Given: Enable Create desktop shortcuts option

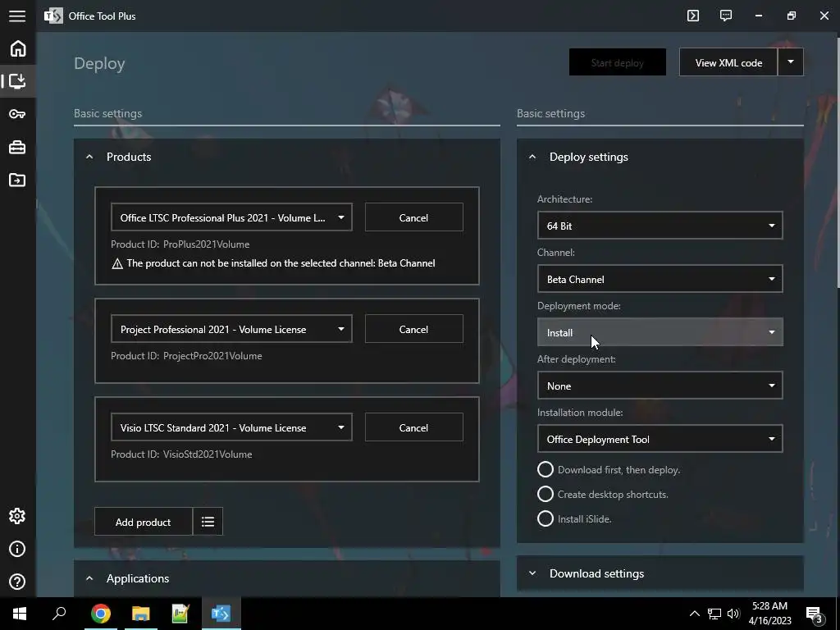Looking at the screenshot, I should [x=546, y=494].
